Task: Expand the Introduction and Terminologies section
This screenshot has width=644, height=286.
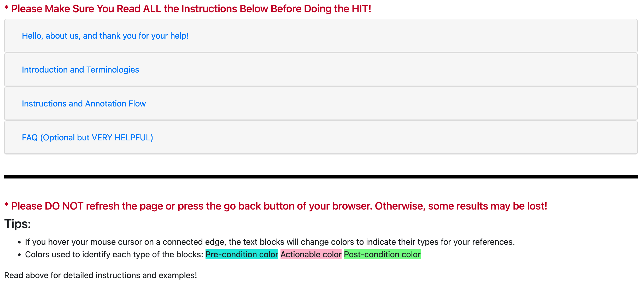Action: point(80,70)
